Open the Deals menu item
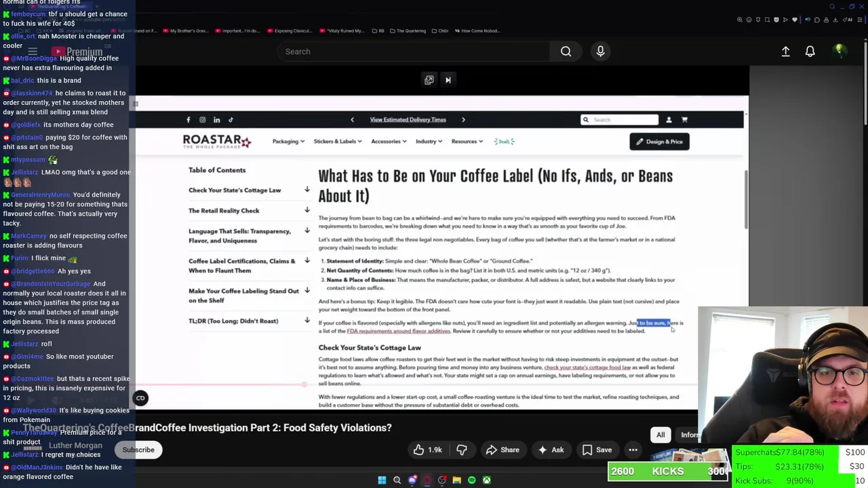This screenshot has width=868, height=488. click(x=504, y=142)
